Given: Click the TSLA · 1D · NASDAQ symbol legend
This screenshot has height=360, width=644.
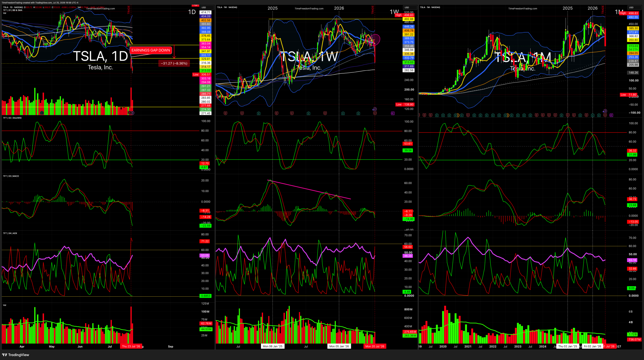Looking at the screenshot, I should click(x=13, y=7).
